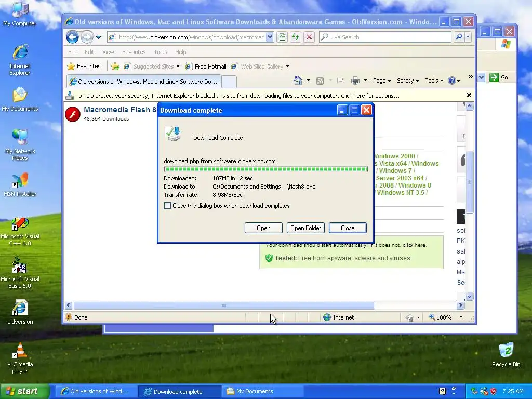Click the RSS feeds icon
The width and height of the screenshot is (532, 399).
pos(320,81)
